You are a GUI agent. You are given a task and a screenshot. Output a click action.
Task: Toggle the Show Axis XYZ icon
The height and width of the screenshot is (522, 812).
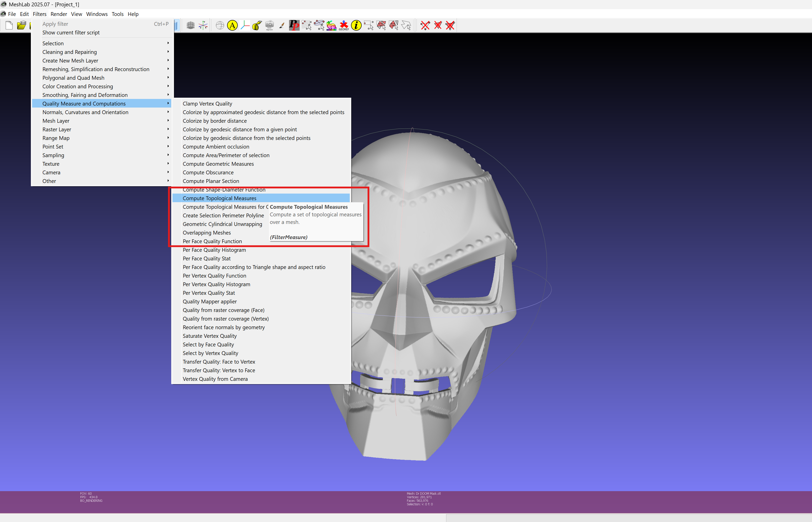point(203,25)
